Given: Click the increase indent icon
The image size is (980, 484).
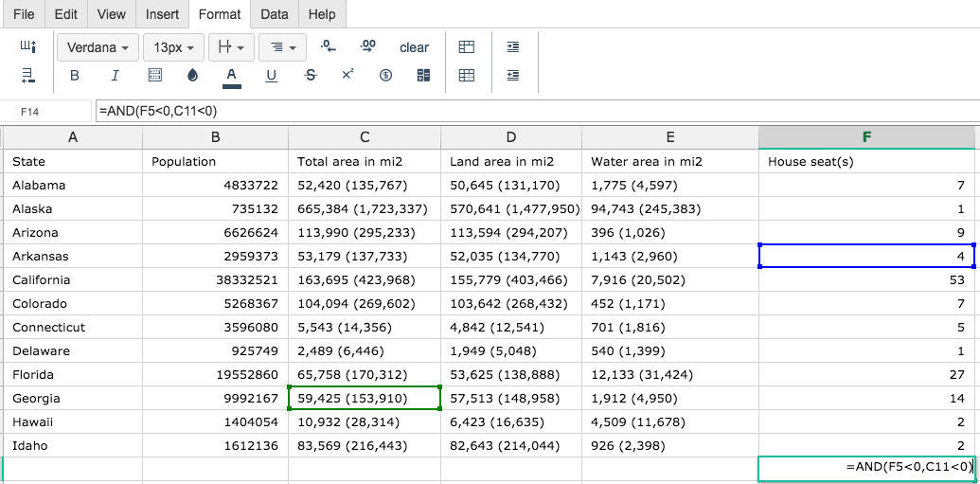Looking at the screenshot, I should [x=512, y=46].
